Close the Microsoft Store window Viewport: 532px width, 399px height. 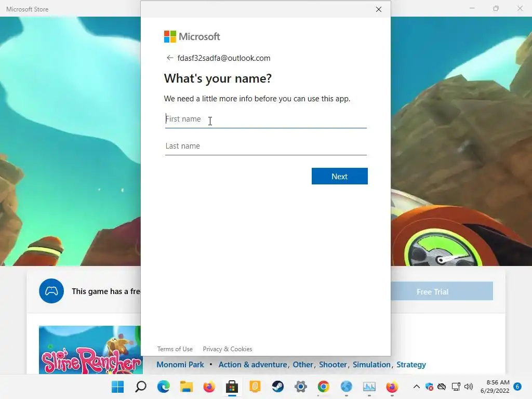520,8
